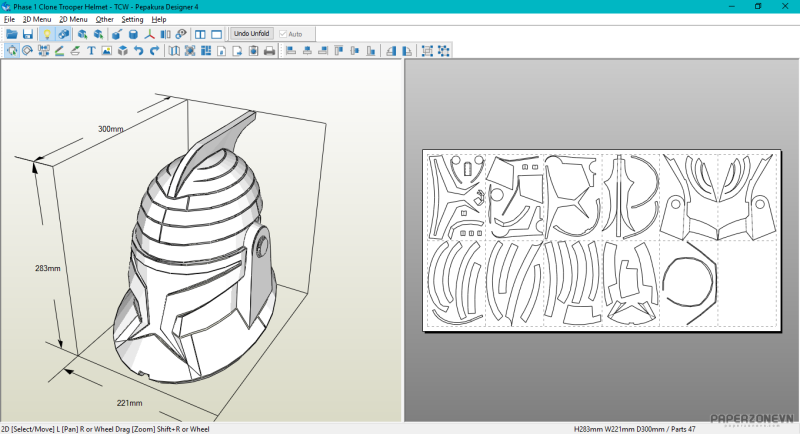Show the 3D axis icon
The image size is (800, 434).
click(x=150, y=34)
